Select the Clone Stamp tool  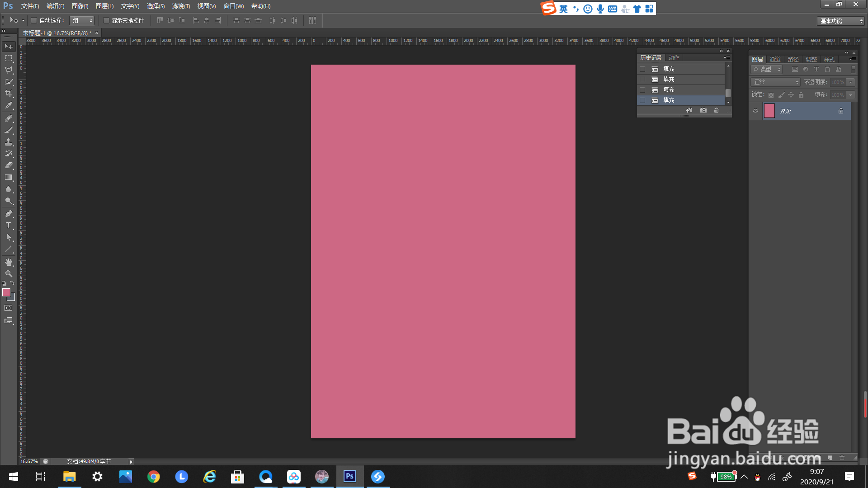9,142
